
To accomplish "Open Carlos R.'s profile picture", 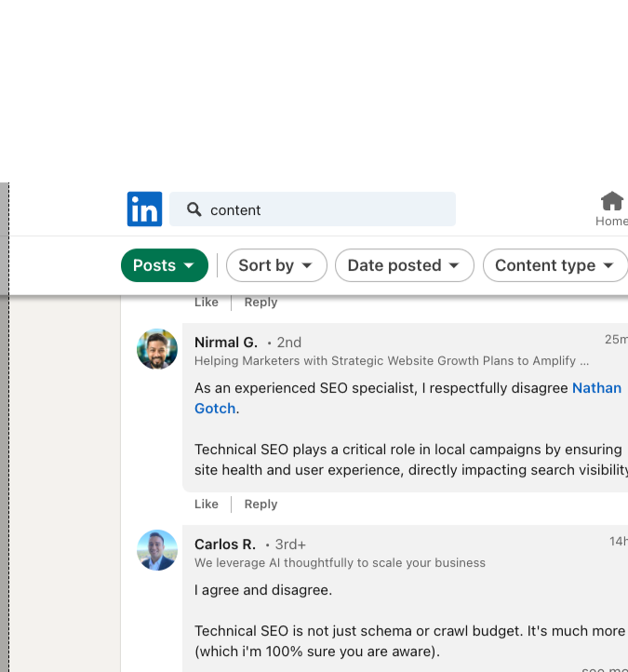I will tap(157, 550).
